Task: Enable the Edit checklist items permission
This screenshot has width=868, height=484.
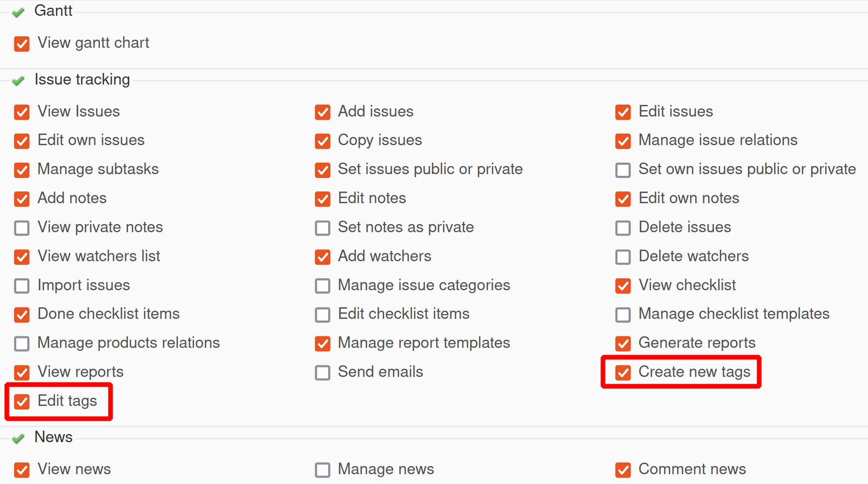Action: (322, 315)
